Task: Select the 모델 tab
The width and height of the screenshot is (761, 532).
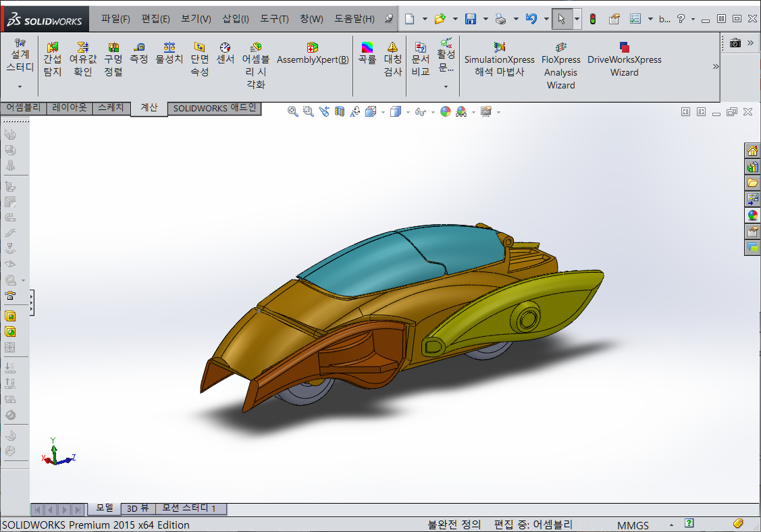Action: 105,508
